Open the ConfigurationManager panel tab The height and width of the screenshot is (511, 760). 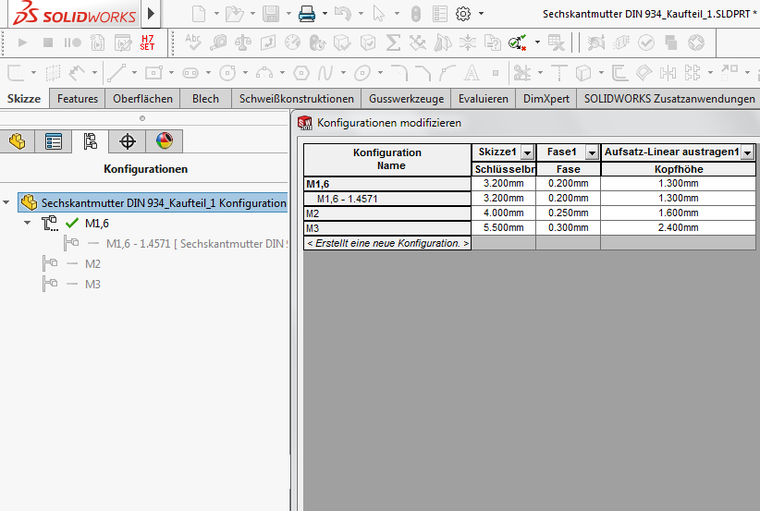[x=90, y=142]
